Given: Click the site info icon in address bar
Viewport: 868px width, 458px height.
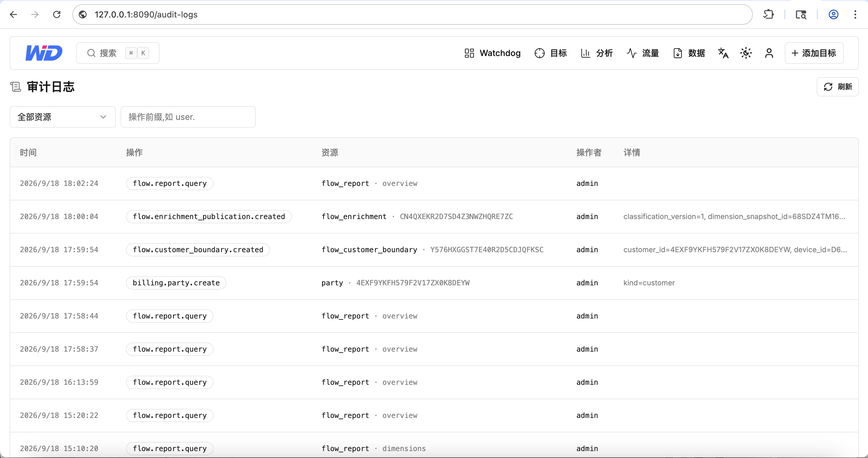Looking at the screenshot, I should (83, 14).
